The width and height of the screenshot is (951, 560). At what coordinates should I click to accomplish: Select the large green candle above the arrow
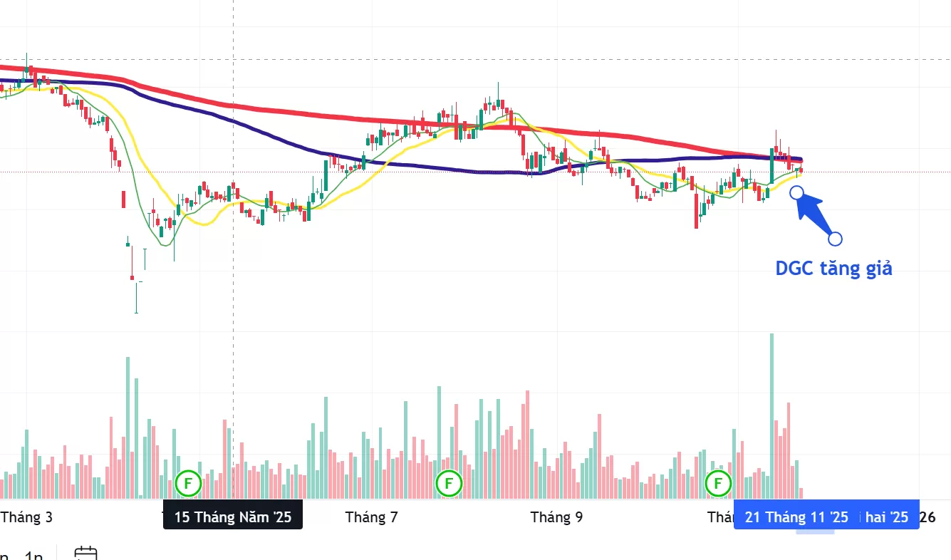tap(771, 165)
